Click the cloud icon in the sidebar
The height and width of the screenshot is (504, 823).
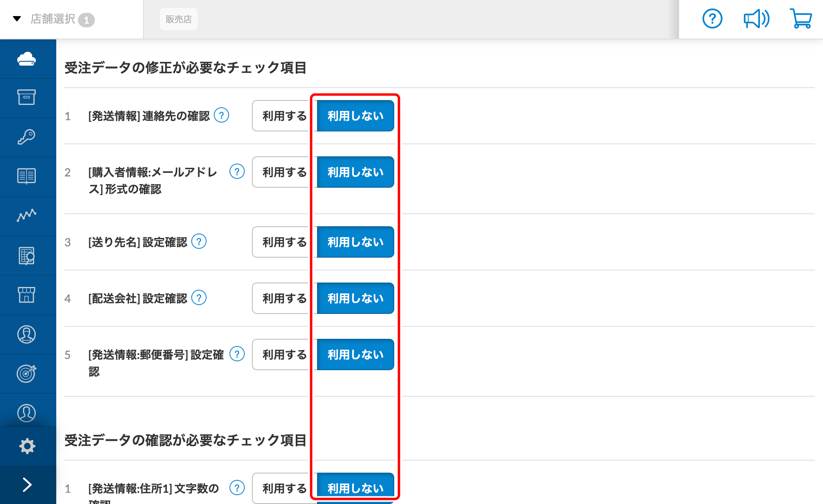tap(27, 59)
